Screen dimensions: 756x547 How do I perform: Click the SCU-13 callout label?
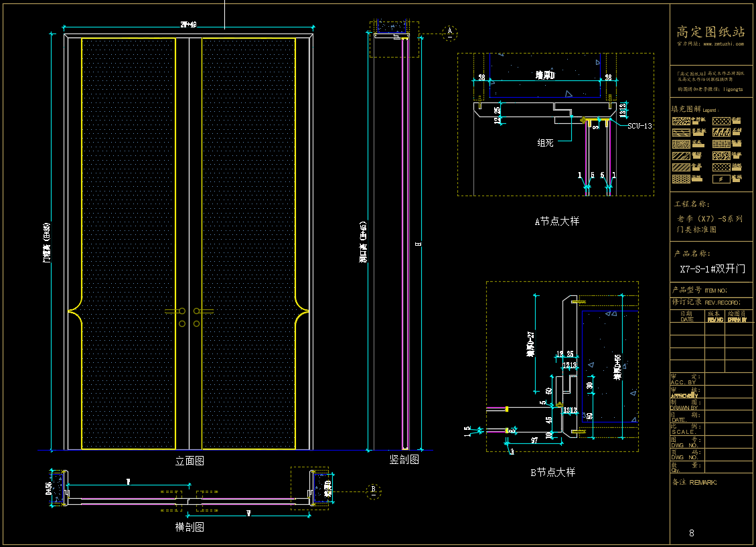tap(639, 126)
